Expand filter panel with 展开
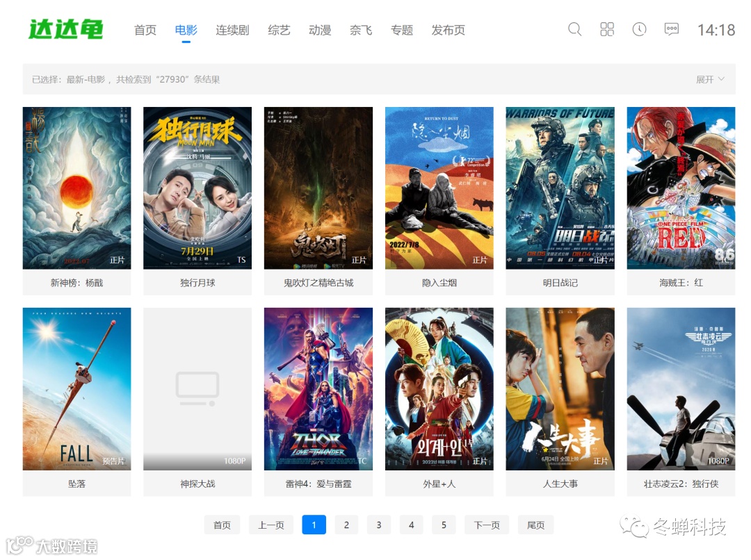 tap(710, 79)
